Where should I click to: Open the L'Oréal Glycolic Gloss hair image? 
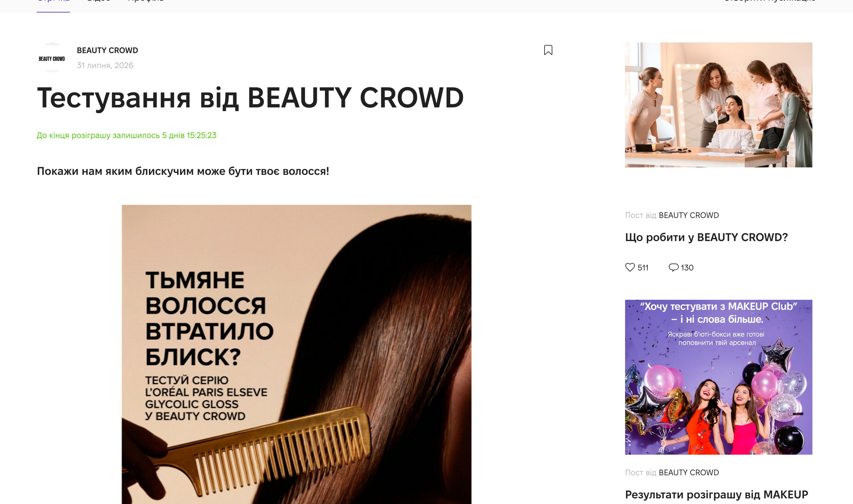[x=296, y=354]
